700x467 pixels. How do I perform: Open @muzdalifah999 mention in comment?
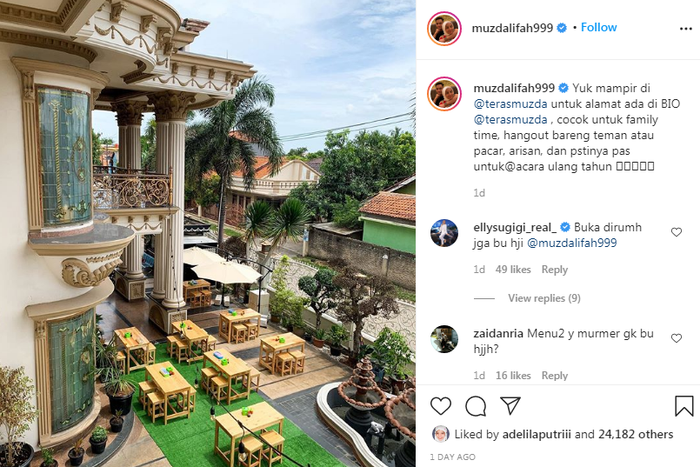[x=572, y=243]
